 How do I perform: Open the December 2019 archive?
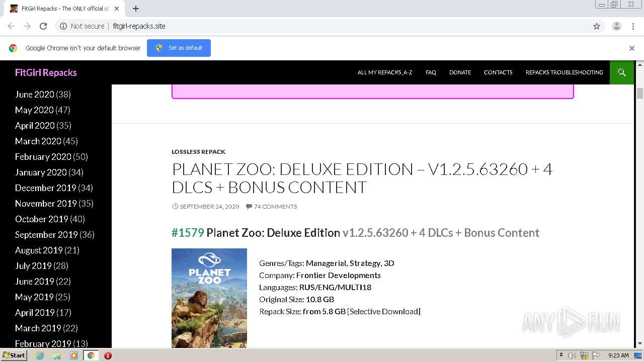click(45, 188)
